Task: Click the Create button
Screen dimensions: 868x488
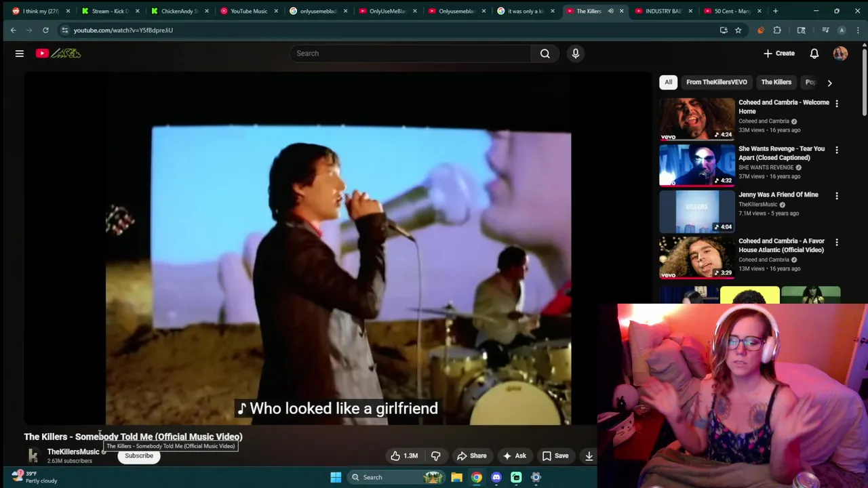Action: pos(778,54)
